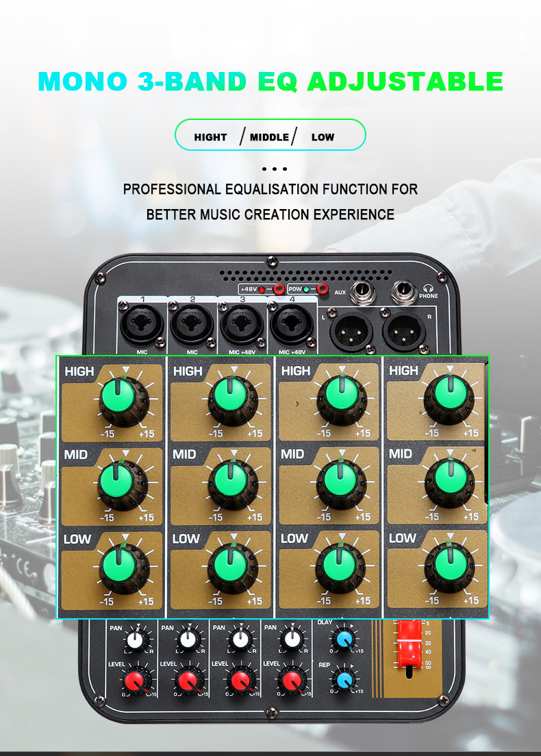Click the LOW EQ knob in the leftmost column
The height and width of the screenshot is (756, 541).
[x=124, y=568]
